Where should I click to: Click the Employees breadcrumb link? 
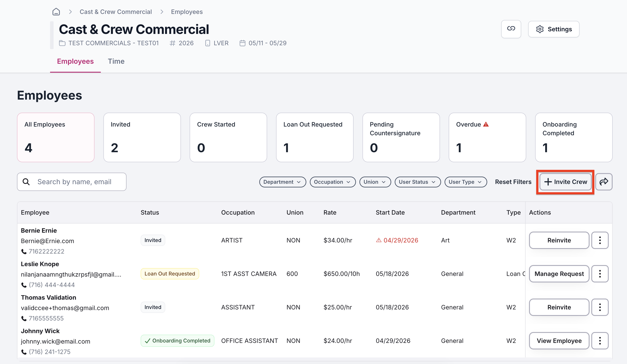[x=187, y=12]
